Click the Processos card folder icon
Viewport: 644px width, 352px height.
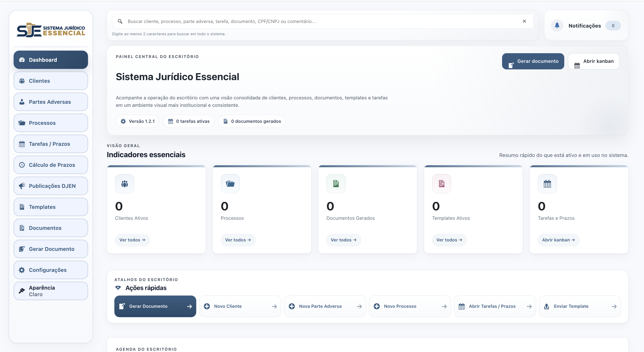click(x=230, y=184)
